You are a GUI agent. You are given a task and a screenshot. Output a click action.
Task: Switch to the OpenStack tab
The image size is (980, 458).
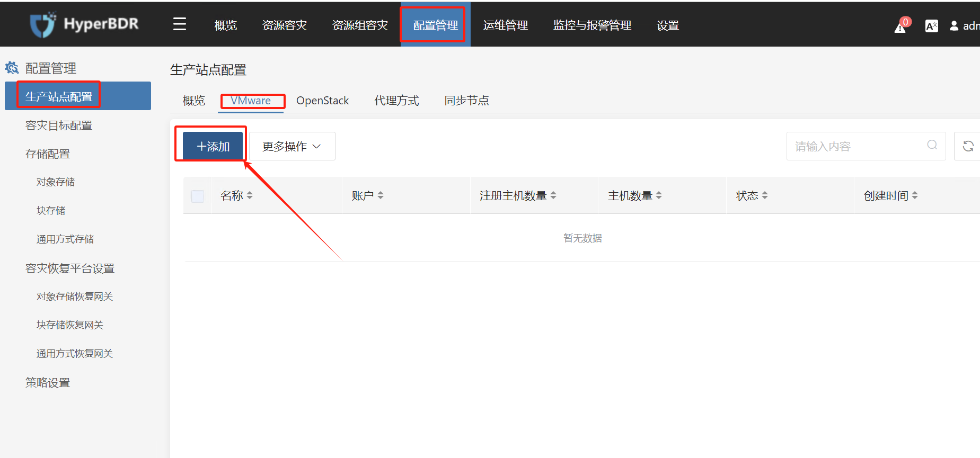[x=322, y=101]
